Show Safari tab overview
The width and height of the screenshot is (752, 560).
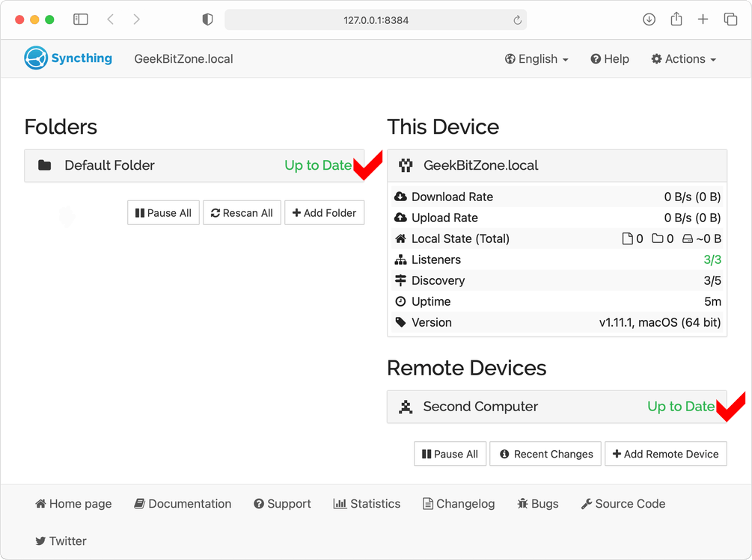(x=730, y=19)
